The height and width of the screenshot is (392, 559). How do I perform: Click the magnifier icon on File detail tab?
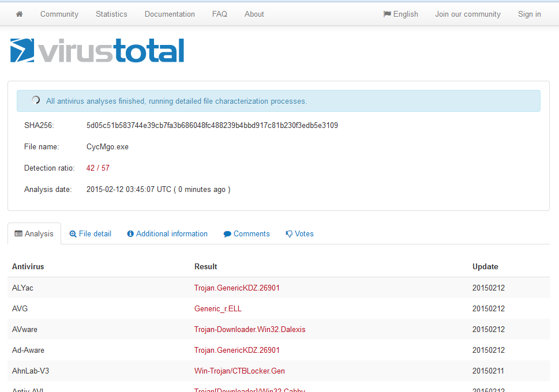pos(73,234)
